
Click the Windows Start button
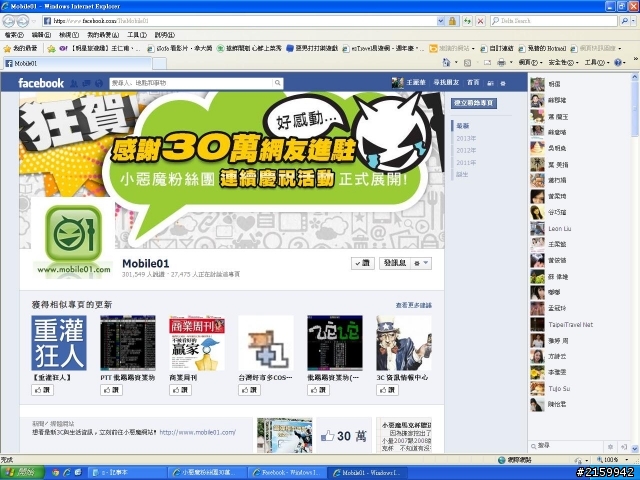22,473
